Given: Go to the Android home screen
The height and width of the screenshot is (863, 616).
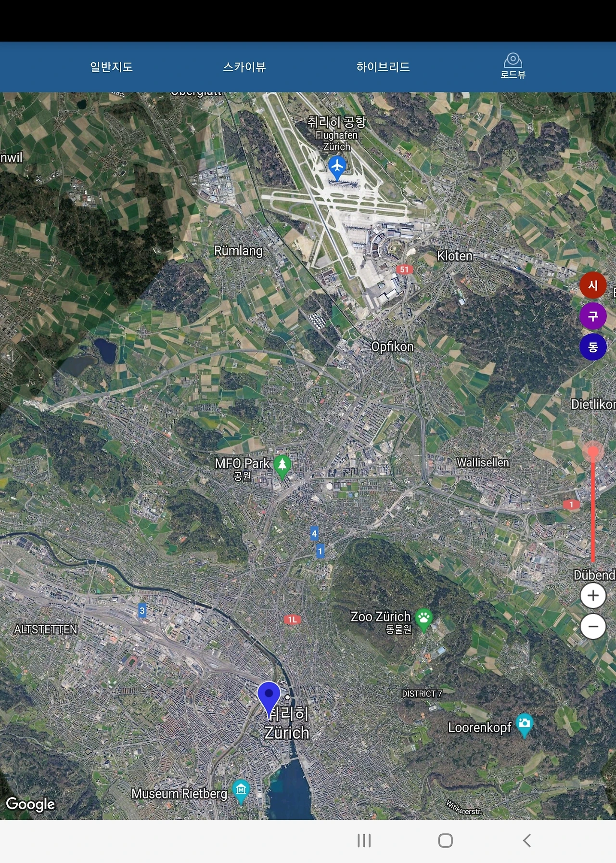Looking at the screenshot, I should [x=446, y=841].
